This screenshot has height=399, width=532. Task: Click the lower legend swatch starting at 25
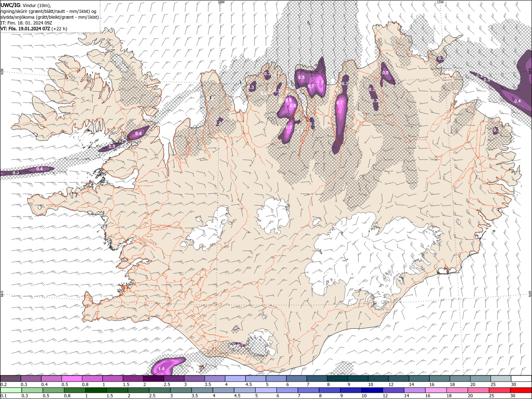tap(499, 390)
